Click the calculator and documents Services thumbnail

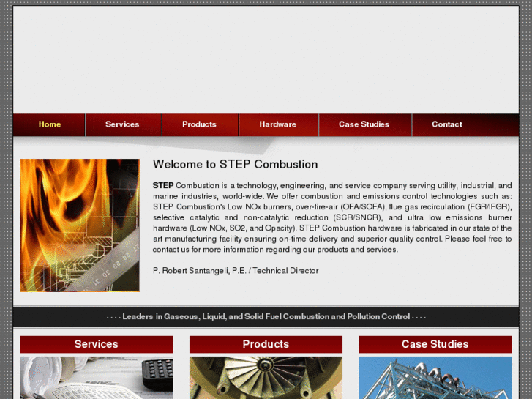(96, 378)
